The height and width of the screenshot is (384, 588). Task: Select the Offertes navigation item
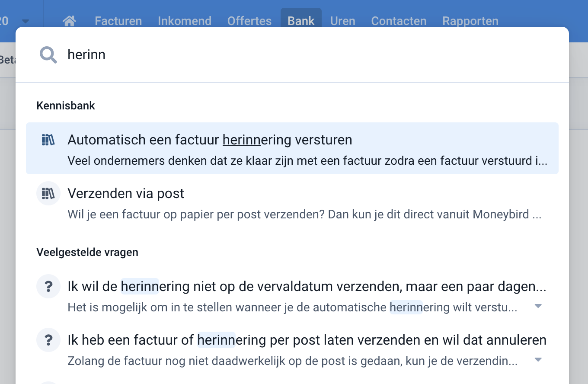(x=249, y=20)
